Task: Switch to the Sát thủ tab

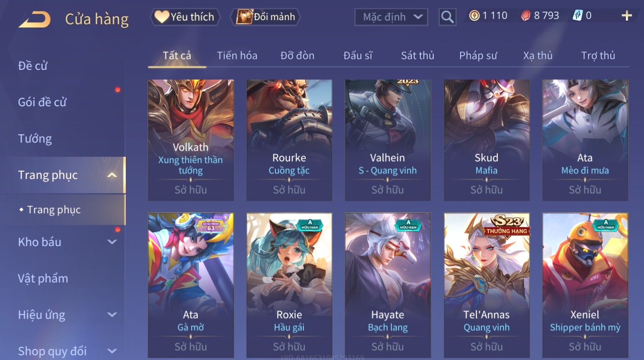Action: (417, 55)
